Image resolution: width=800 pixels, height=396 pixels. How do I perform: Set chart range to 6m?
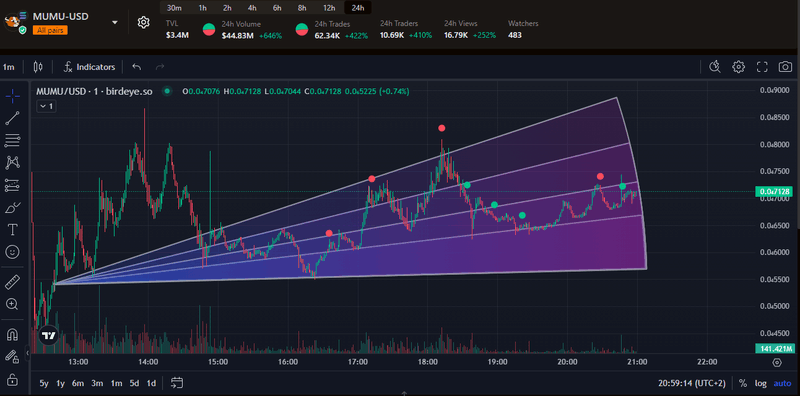tap(78, 383)
